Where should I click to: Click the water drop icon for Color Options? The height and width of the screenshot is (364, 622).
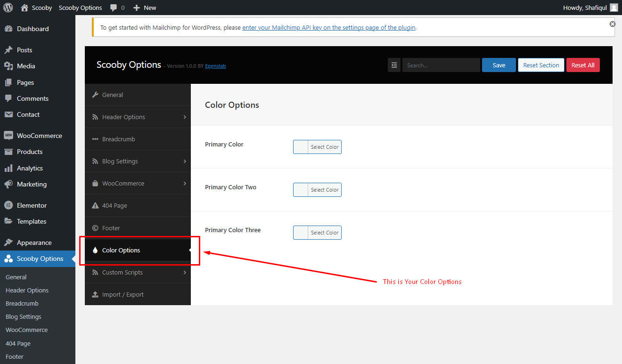point(95,250)
